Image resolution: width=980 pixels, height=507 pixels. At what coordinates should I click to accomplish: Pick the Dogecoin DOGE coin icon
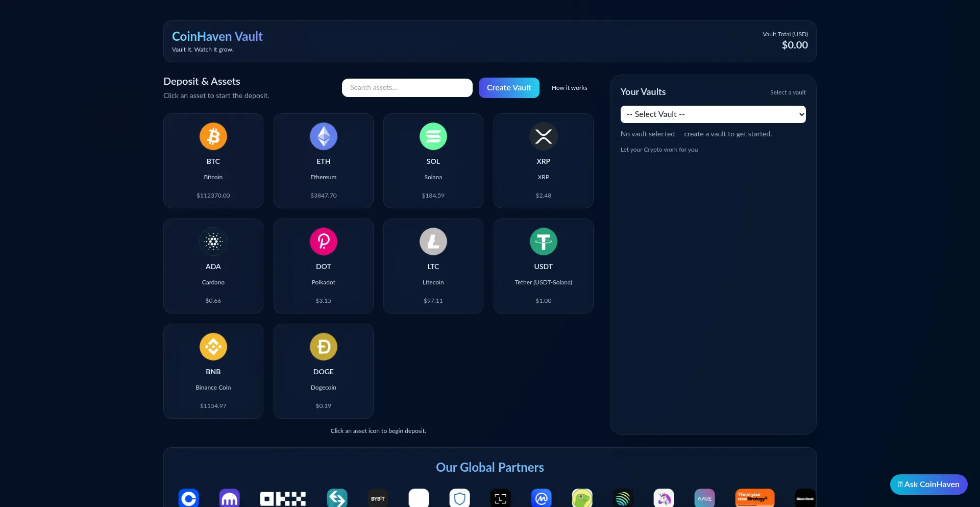(324, 347)
